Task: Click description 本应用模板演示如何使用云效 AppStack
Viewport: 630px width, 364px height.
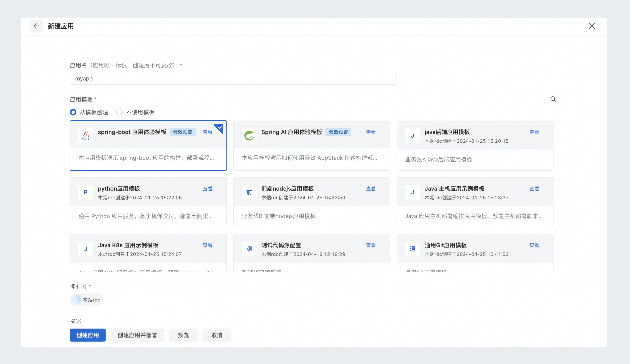Action: 309,158
